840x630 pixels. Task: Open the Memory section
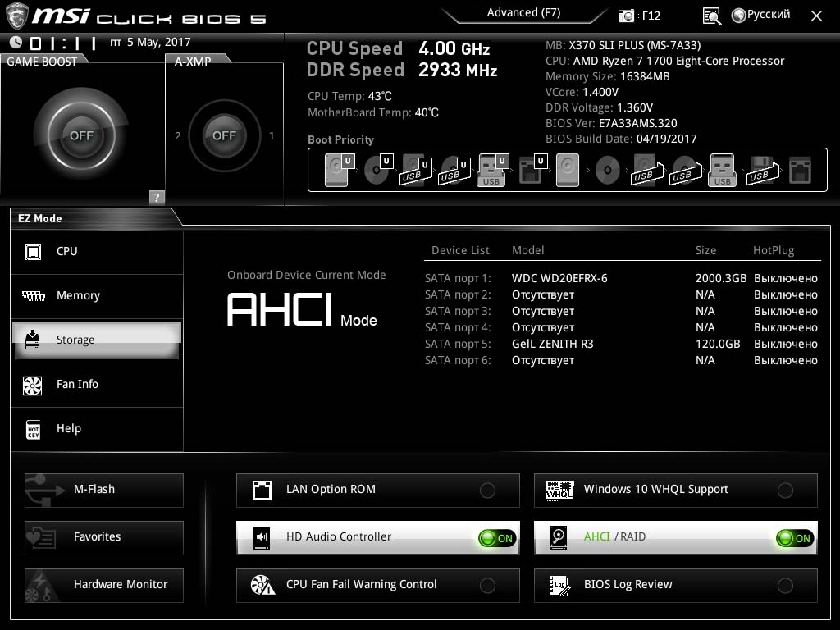(x=97, y=295)
